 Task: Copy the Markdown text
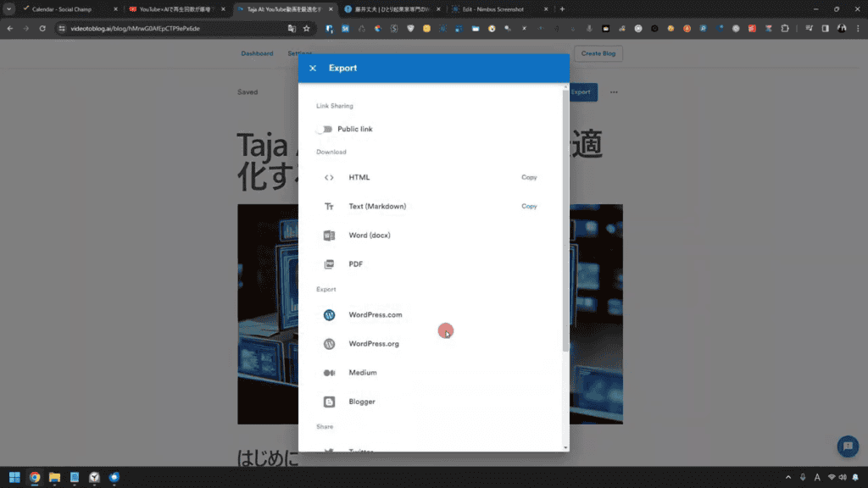529,207
